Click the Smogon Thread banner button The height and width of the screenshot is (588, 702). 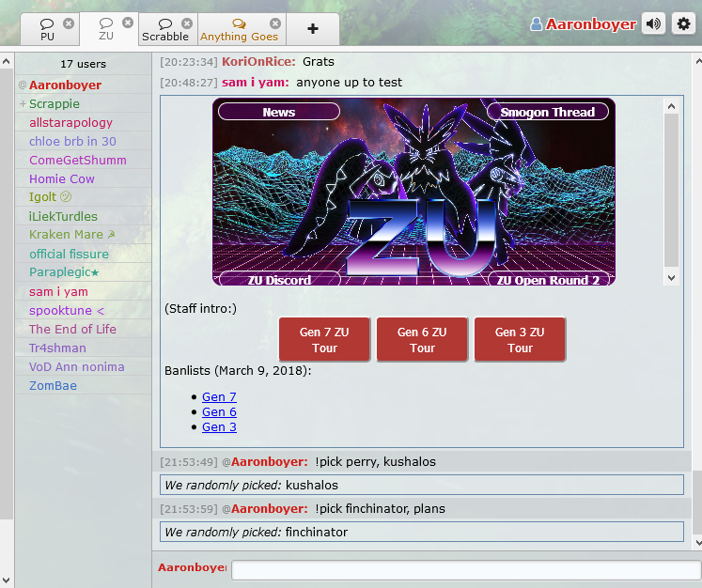[x=547, y=112]
